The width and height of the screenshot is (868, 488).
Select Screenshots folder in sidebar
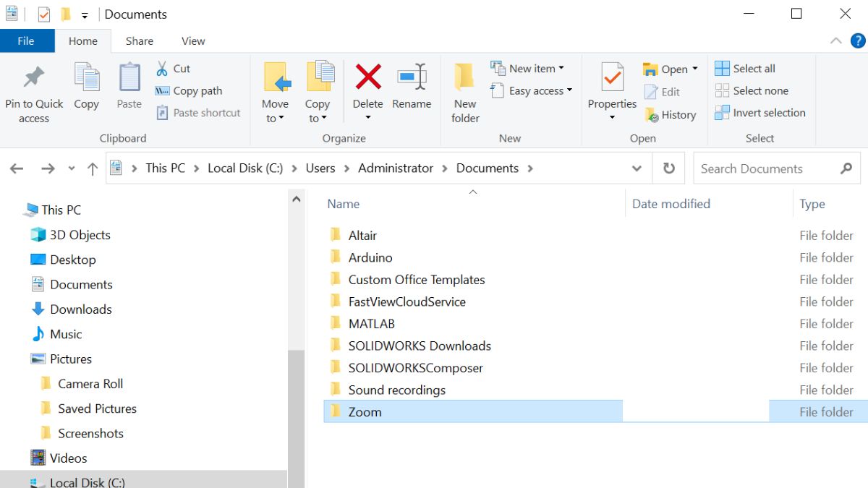82,433
